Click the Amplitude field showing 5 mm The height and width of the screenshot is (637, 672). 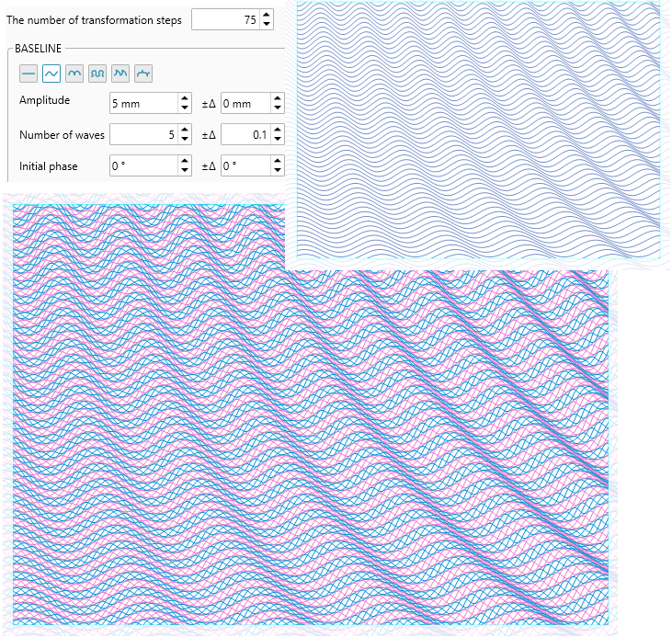[144, 103]
